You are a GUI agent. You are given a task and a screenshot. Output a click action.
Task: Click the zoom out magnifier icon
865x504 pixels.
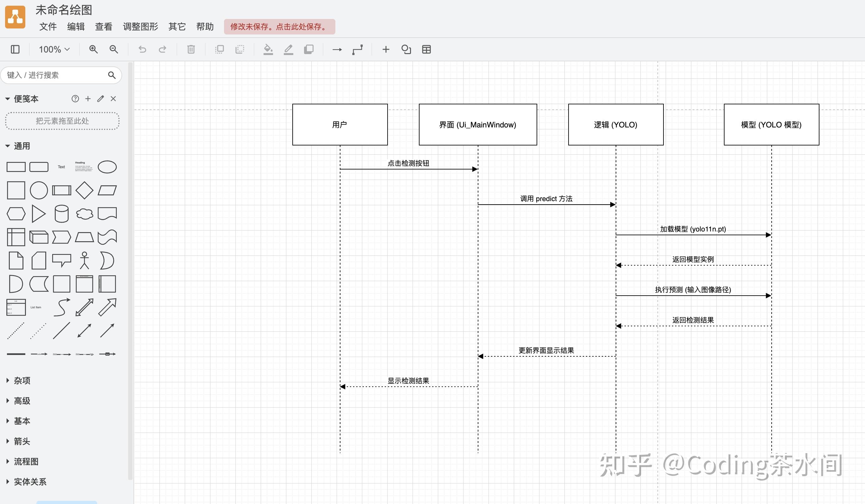point(114,49)
